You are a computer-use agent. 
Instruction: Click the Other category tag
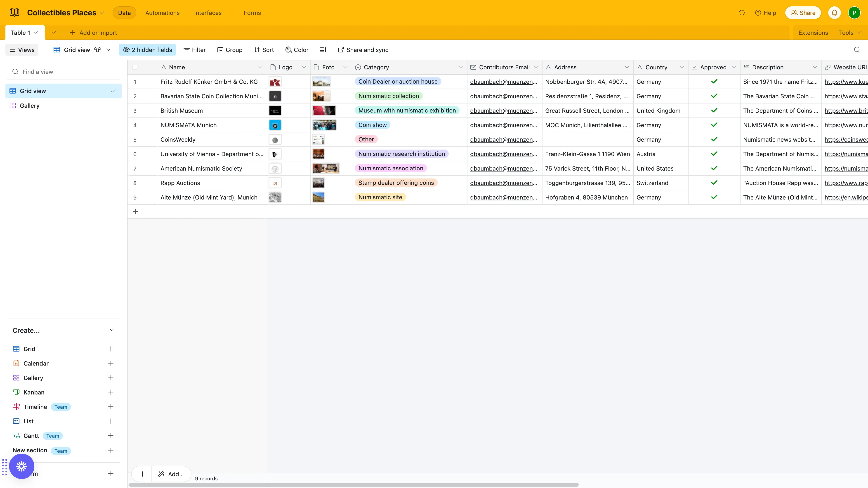[366, 139]
